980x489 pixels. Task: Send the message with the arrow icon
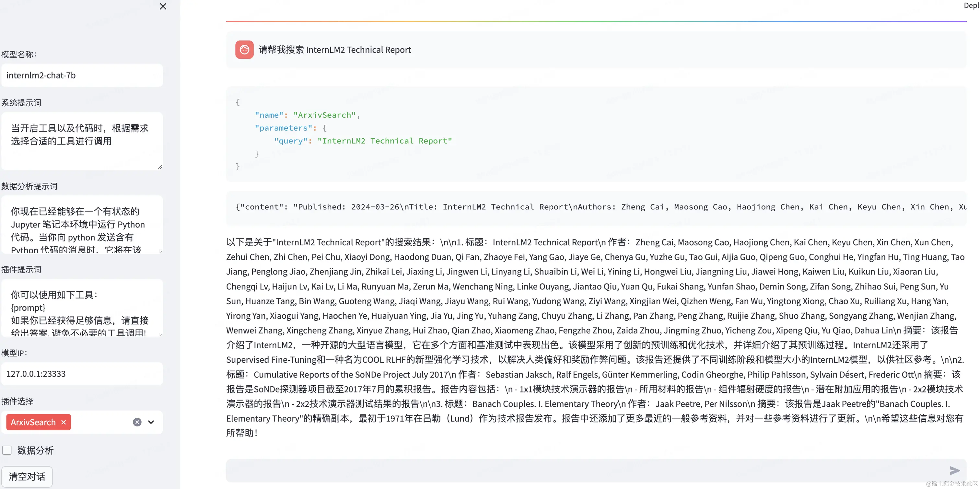[x=954, y=470]
